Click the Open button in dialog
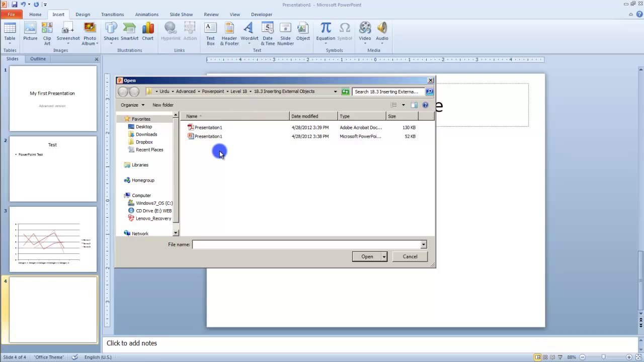This screenshot has width=644, height=362. (x=367, y=257)
